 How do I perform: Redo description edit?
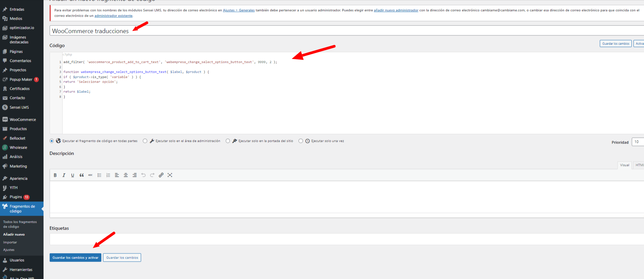[152, 175]
